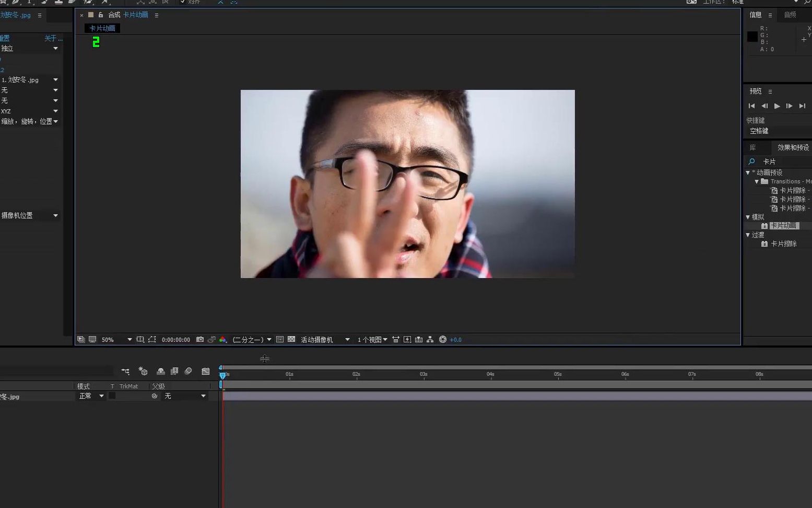812x508 pixels.
Task: Open the Graph Editor in the timeline
Action: (x=206, y=371)
